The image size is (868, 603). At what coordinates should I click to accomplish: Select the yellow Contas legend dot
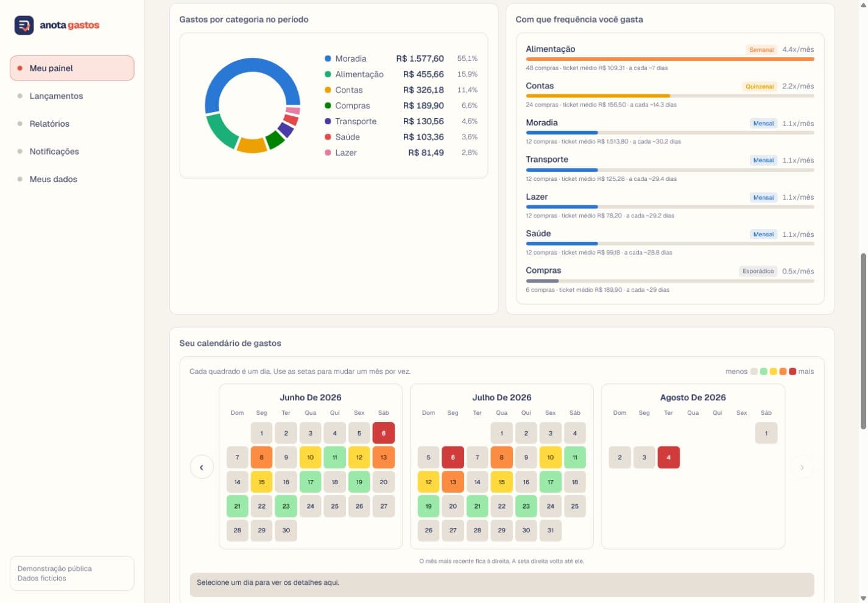328,90
